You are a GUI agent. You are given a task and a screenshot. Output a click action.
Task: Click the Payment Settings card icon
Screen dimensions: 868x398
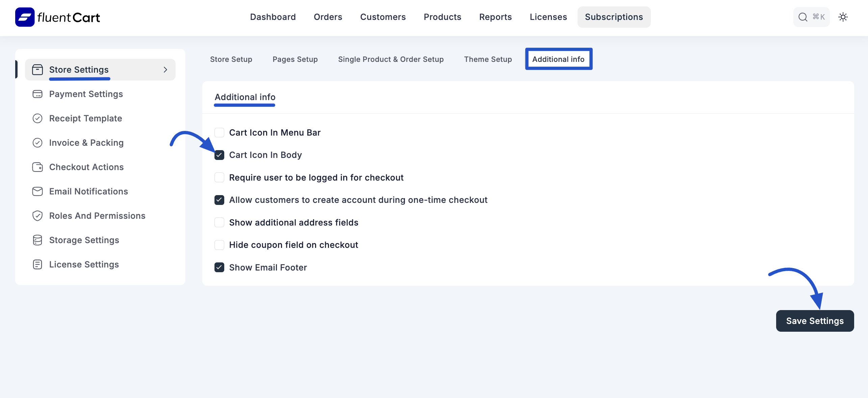click(x=37, y=94)
